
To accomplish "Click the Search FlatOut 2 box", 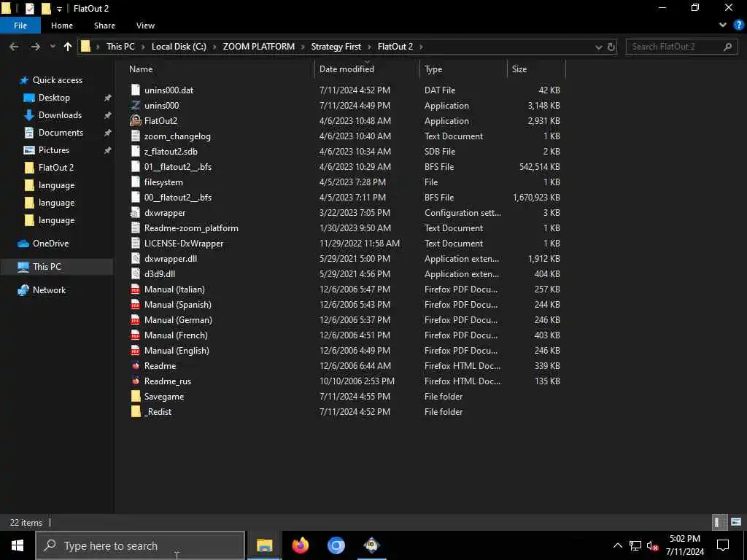I will click(x=682, y=47).
